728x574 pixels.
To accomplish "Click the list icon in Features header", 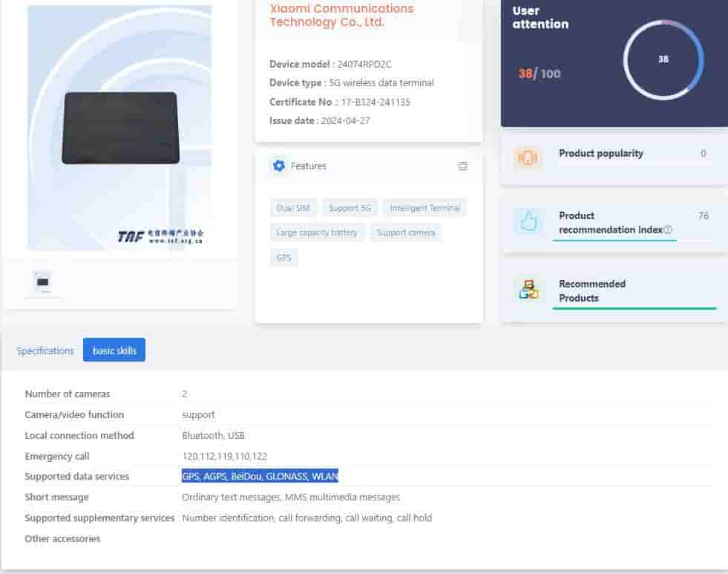I will [462, 166].
